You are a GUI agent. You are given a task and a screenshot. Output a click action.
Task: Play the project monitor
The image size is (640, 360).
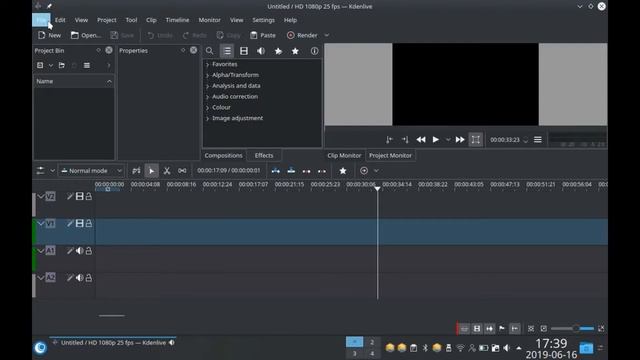coord(436,140)
